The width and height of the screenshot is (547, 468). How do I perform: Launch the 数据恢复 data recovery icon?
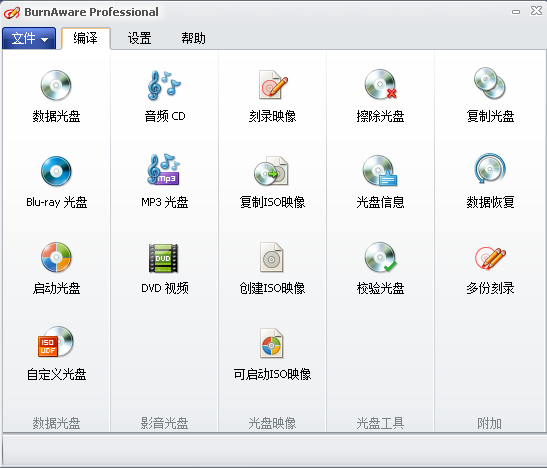(490, 168)
